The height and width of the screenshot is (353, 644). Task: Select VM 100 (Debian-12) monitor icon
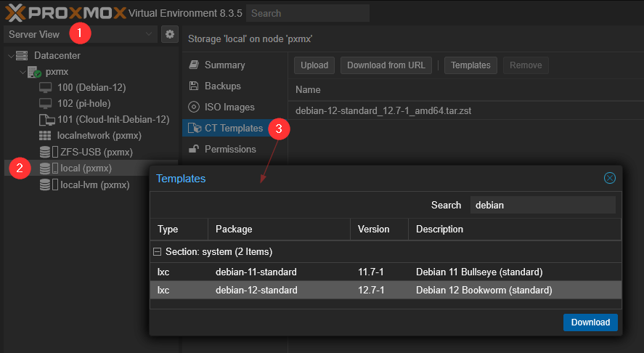coord(45,88)
